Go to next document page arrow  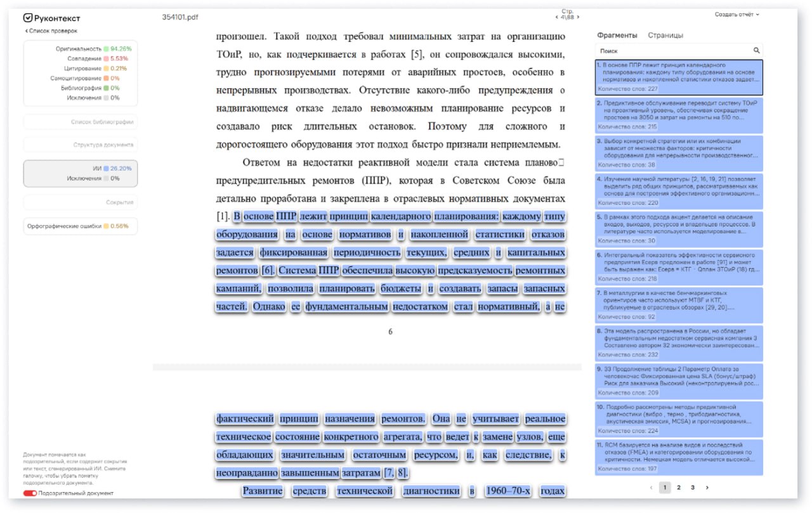(578, 17)
